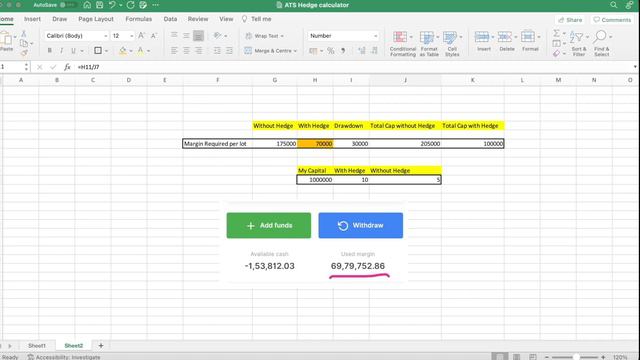The image size is (640, 360).
Task: Open the Review ribbon tab
Action: pyautogui.click(x=198, y=19)
